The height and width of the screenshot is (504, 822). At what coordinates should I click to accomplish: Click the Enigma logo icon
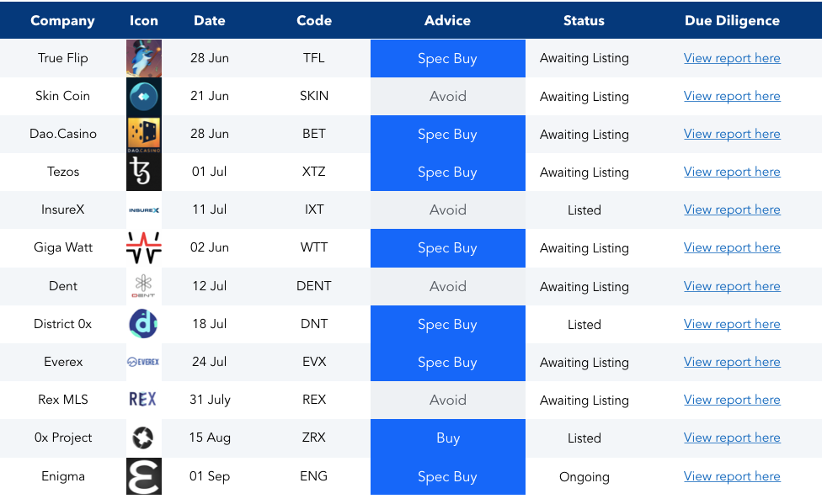pos(144,476)
